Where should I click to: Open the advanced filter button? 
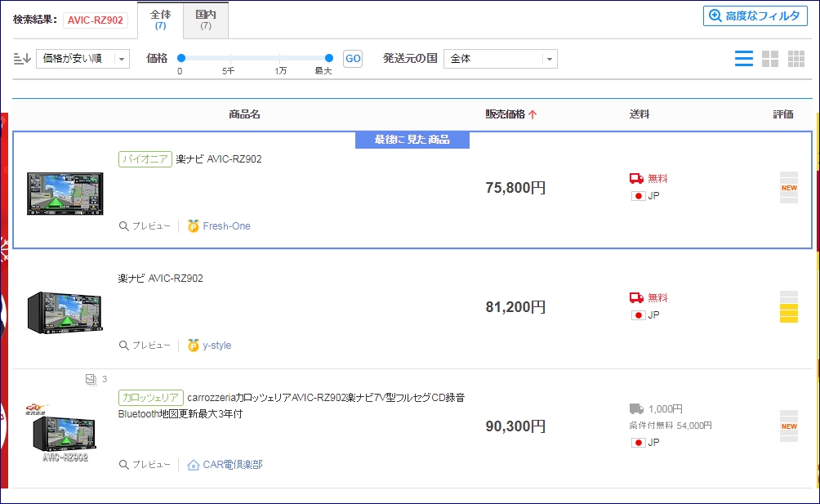[x=755, y=16]
